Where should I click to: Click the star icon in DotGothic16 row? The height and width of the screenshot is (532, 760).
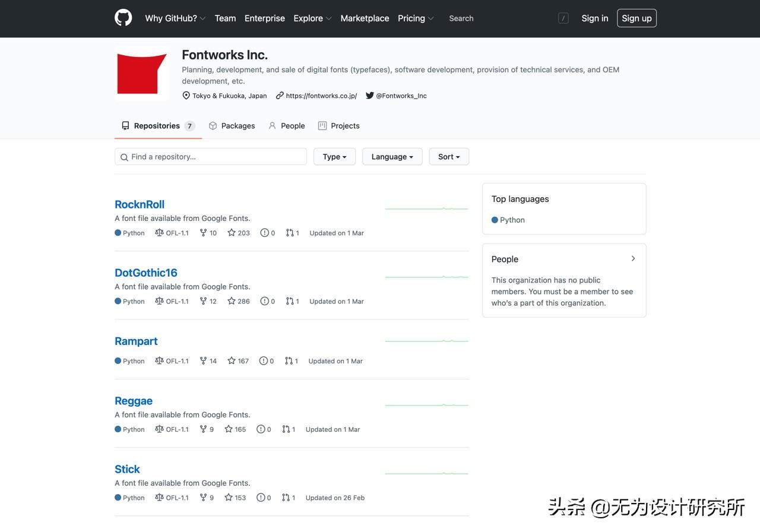(232, 301)
